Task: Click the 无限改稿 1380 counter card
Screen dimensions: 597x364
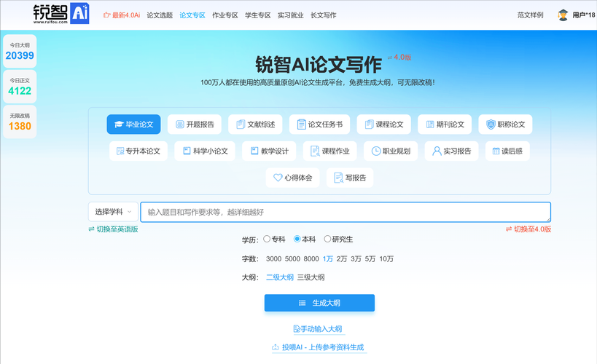Action: (20, 122)
